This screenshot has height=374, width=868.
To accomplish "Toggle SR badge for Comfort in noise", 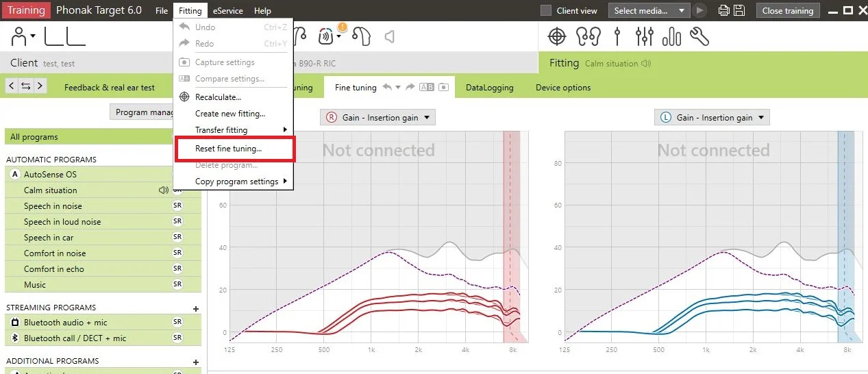I will (177, 253).
